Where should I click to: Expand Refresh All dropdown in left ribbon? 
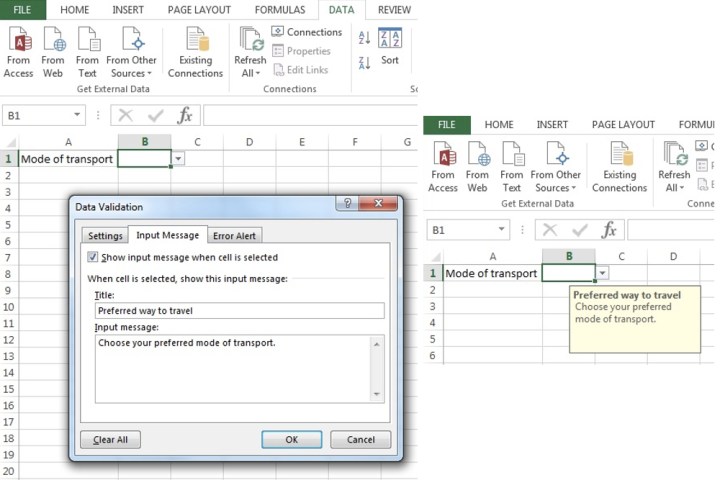click(250, 73)
